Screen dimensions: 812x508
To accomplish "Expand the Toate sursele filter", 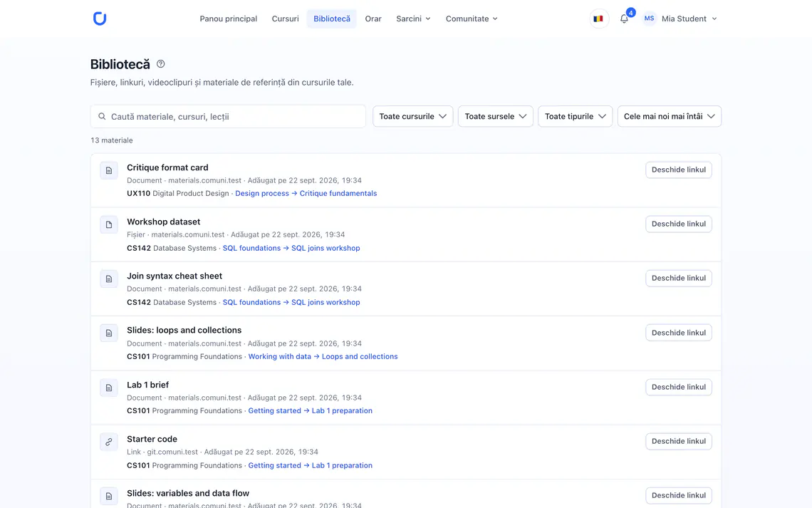I will click(496, 117).
